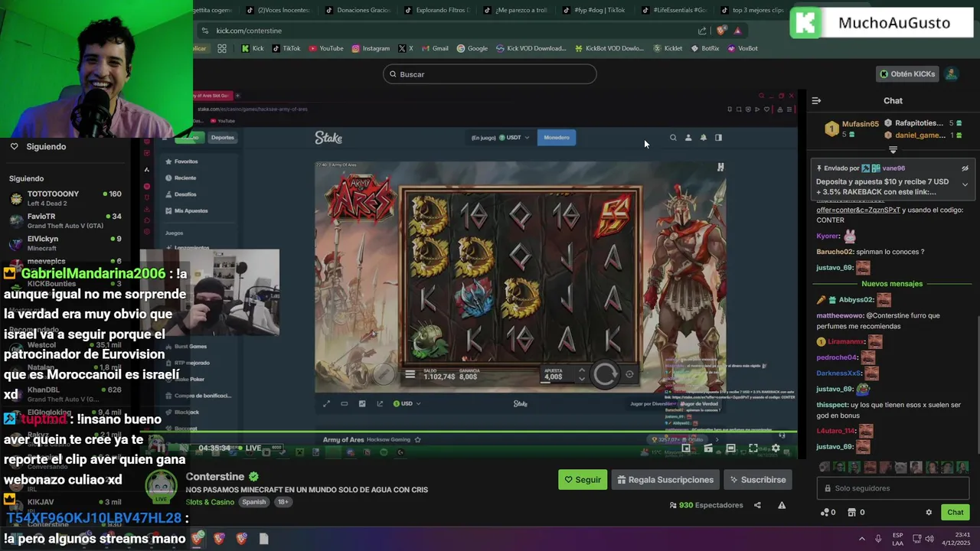Viewport: 980px width, 551px height.
Task: Click the Brave Shields lion icon
Action: point(721,31)
